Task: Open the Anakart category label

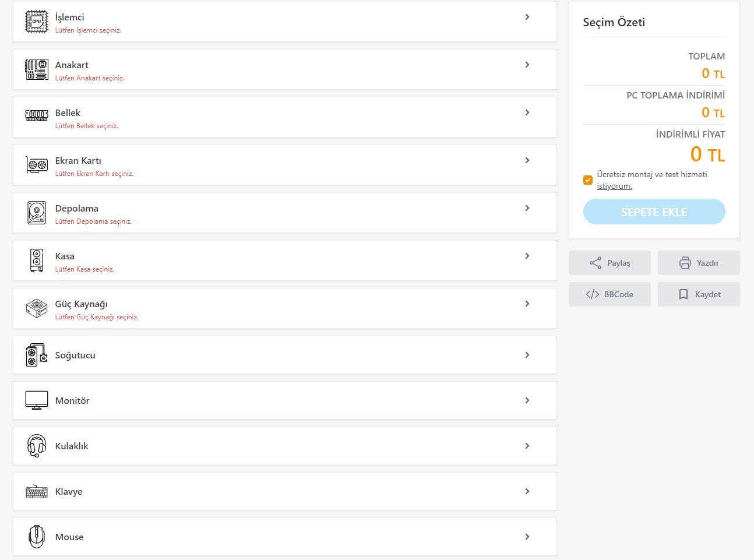Action: 72,65
